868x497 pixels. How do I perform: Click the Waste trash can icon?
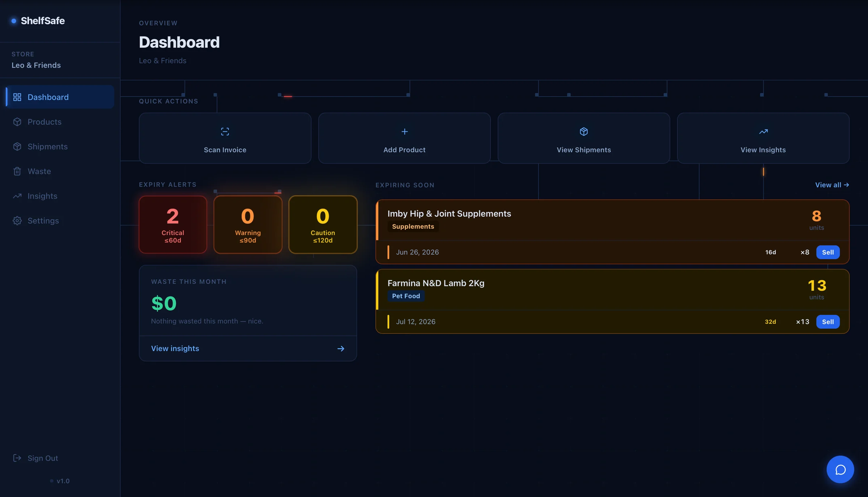(x=17, y=171)
